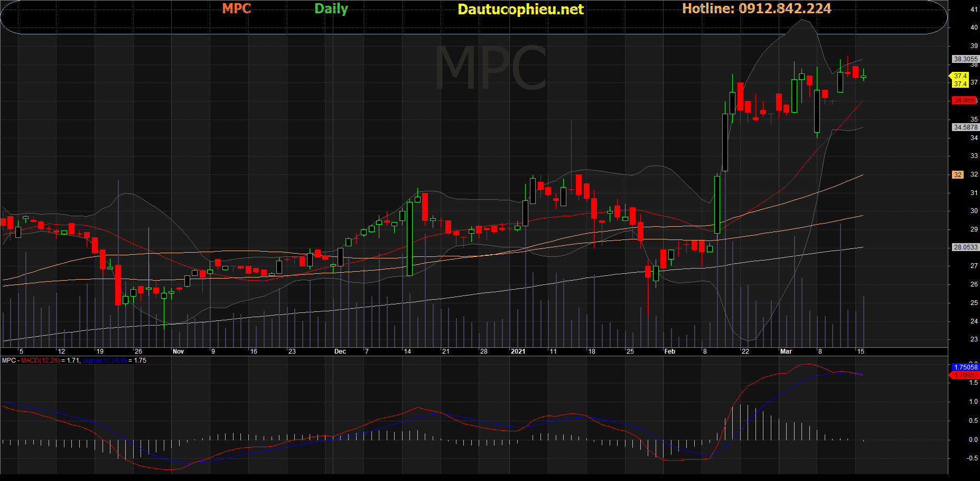This screenshot has width=980, height=481.
Task: Click the date label 14 on time axis
Action: pos(407,351)
